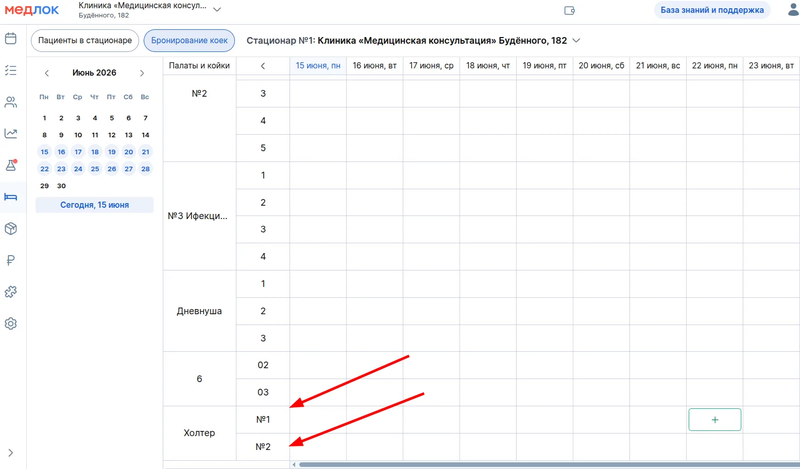This screenshot has width=800, height=469.
Task: Click the Сегодня, 15 июня button
Action: (x=94, y=205)
